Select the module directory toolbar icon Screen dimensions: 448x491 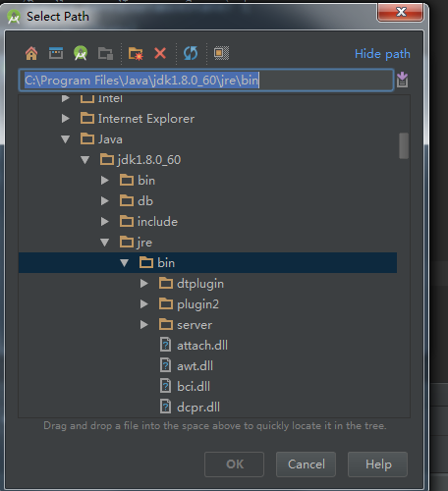pyautogui.click(x=105, y=53)
